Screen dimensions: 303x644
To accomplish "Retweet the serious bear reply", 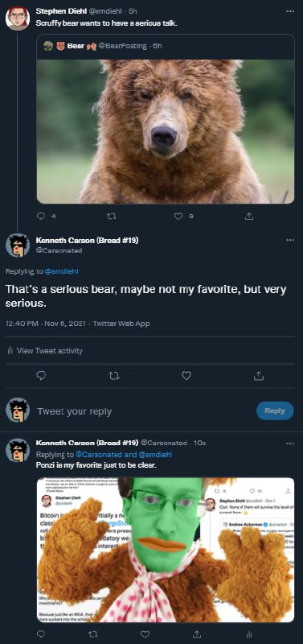I will tap(114, 375).
